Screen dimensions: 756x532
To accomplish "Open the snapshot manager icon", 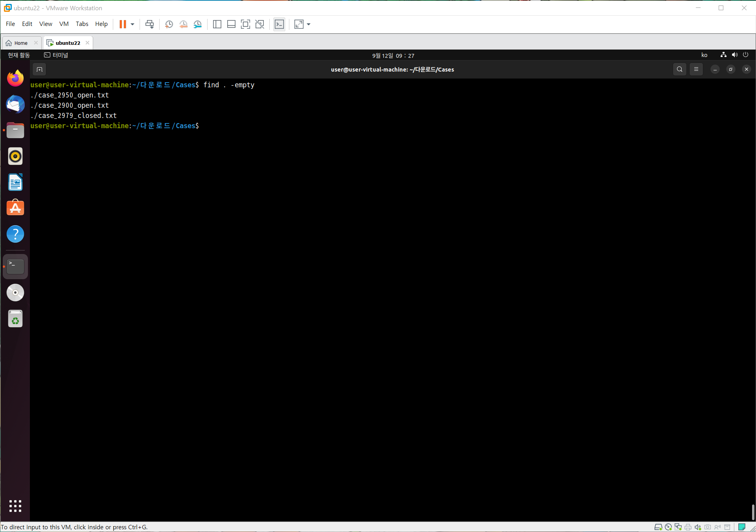I will click(198, 24).
